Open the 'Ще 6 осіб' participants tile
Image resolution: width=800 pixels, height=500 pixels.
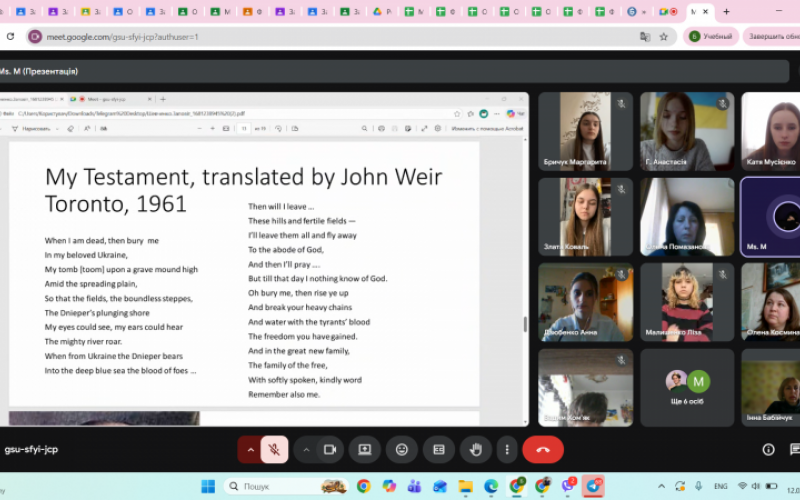[687, 386]
